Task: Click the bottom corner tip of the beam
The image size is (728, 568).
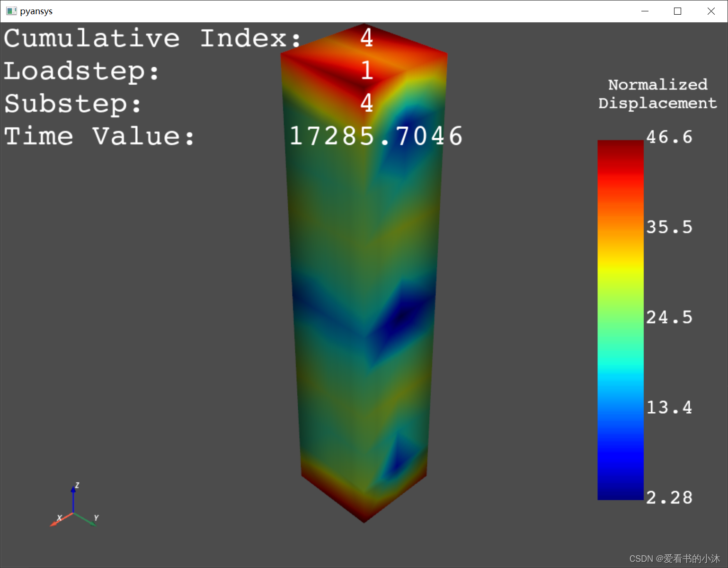Action: tap(364, 520)
